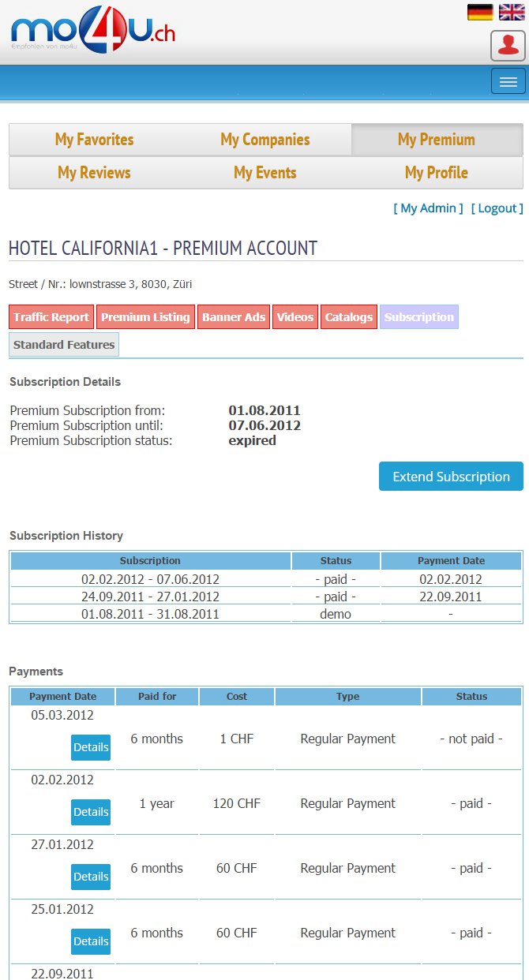Screen dimensions: 529x980
Task: View Details for 05.03.2012 payment
Action: click(91, 747)
